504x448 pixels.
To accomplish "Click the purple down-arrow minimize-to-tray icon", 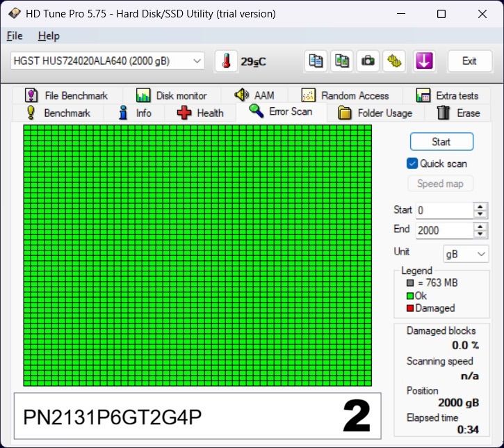I will (424, 61).
